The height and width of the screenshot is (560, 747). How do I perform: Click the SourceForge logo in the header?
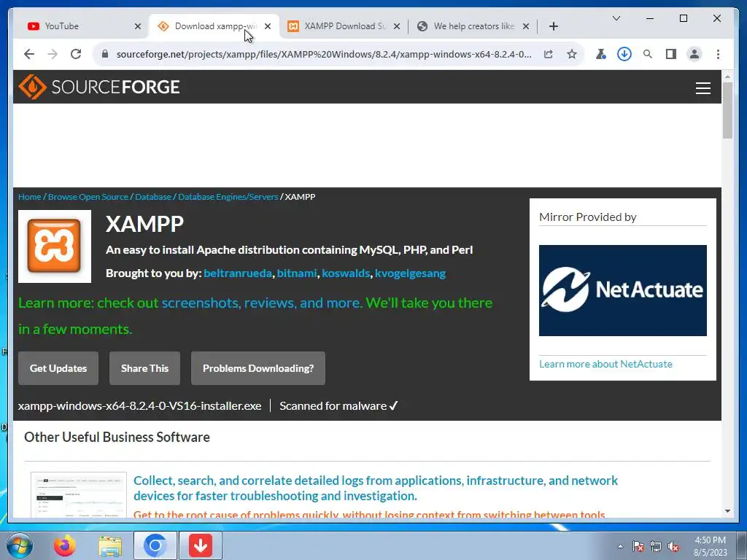coord(98,87)
